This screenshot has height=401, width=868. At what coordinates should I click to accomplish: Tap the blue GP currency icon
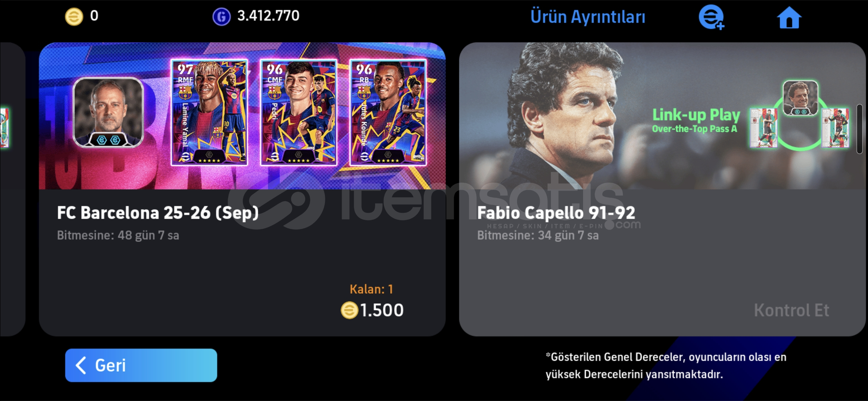(x=221, y=17)
